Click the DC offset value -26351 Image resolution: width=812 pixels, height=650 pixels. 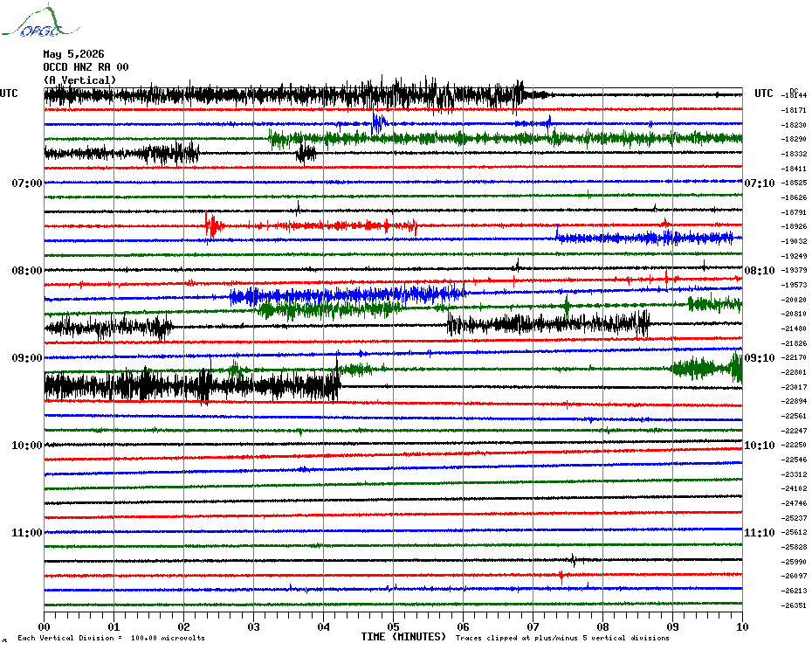click(794, 605)
